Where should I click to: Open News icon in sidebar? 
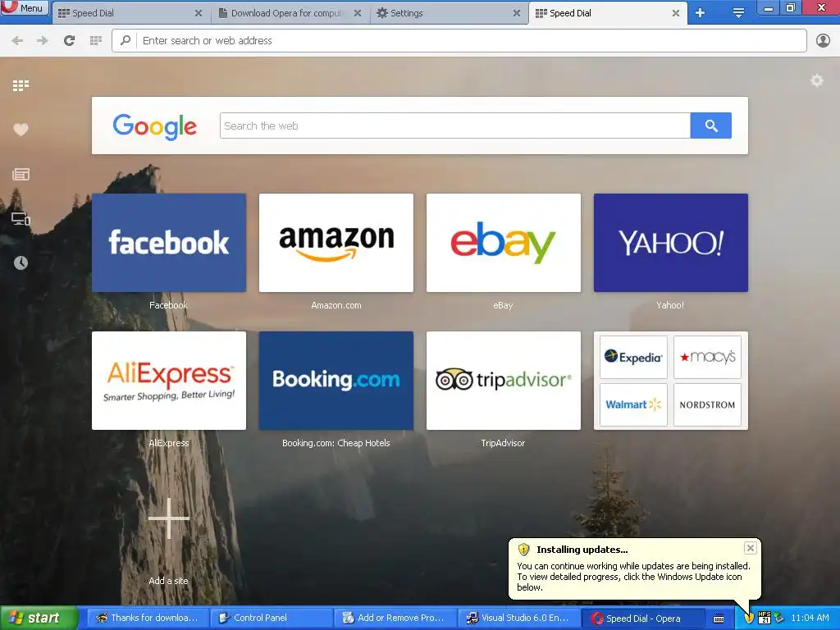point(21,174)
